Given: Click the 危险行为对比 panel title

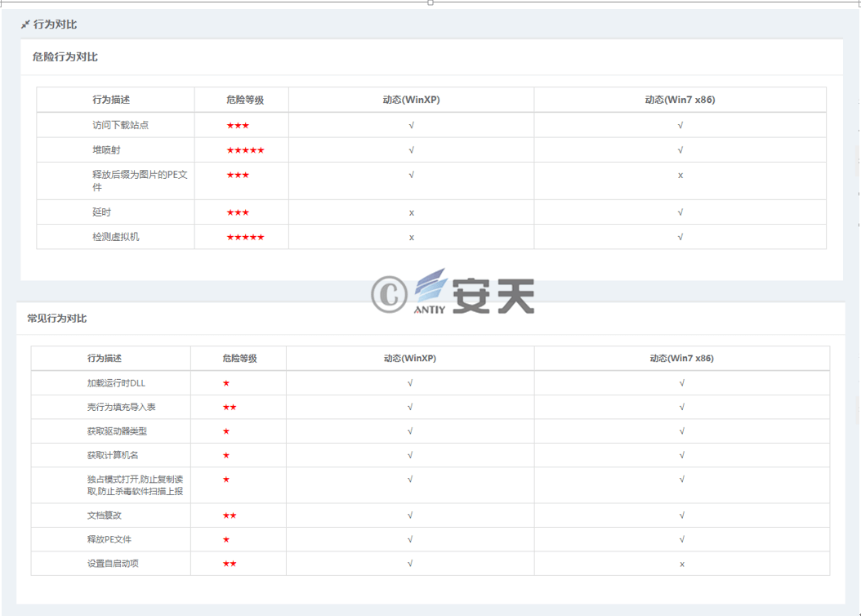Looking at the screenshot, I should pos(65,56).
